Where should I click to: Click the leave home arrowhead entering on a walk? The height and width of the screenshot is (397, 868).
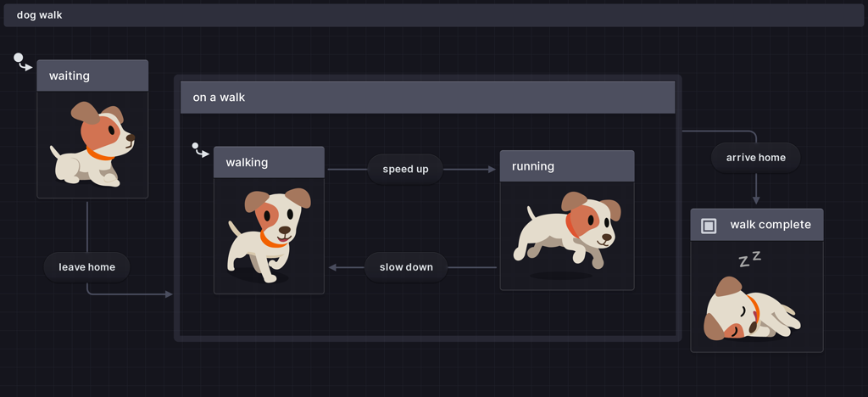[168, 294]
